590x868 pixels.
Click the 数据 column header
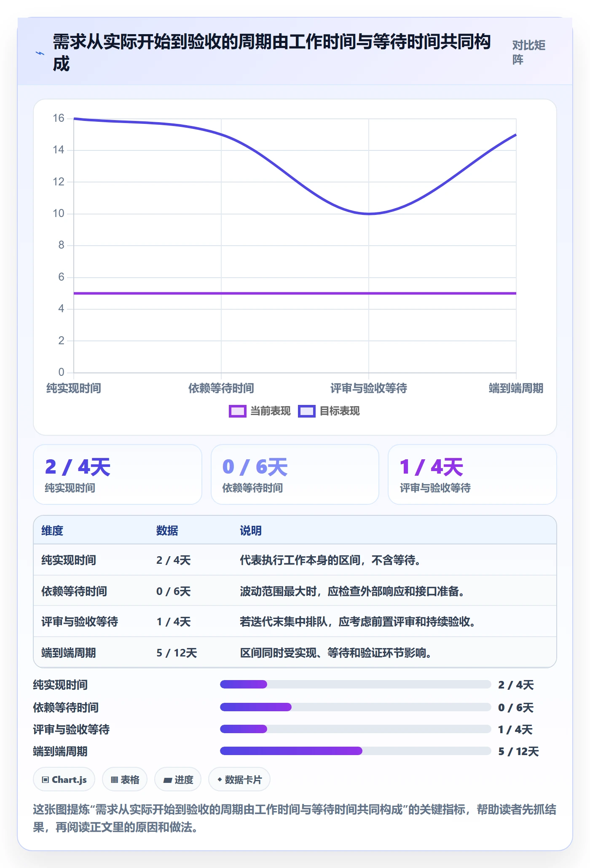(x=167, y=530)
